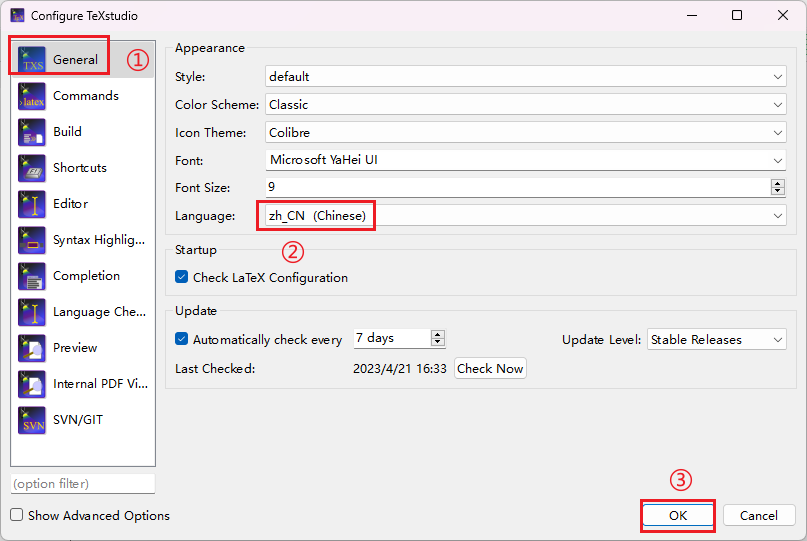Decrease the update check days
The image size is (807, 541).
[x=437, y=342]
